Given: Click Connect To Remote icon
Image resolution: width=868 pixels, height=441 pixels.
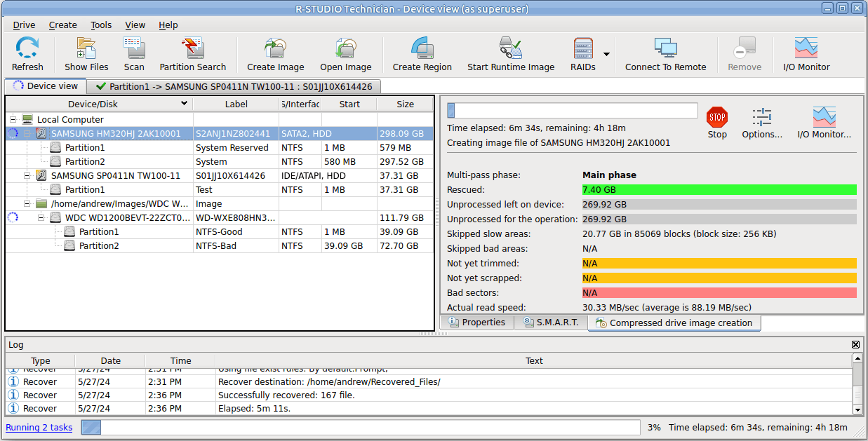Looking at the screenshot, I should [665, 48].
